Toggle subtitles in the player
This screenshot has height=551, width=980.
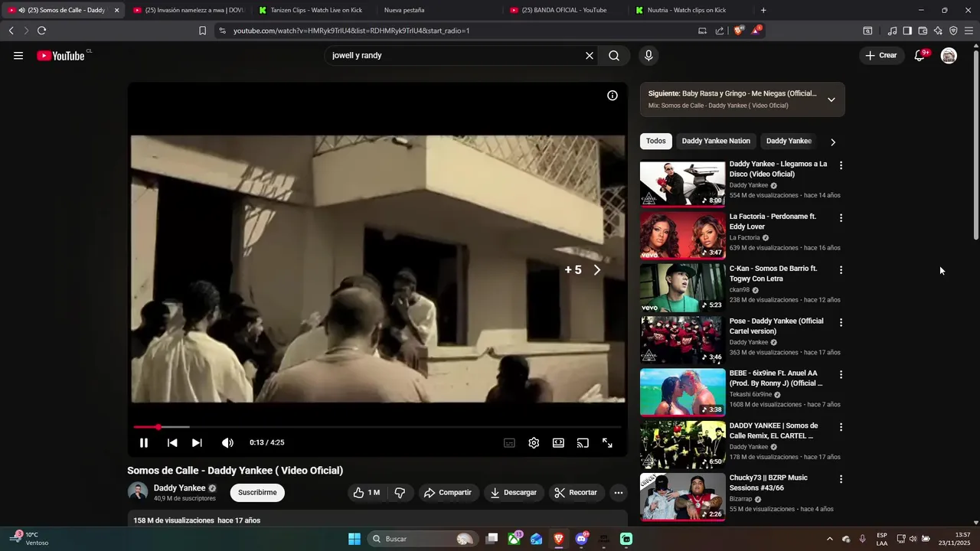point(509,442)
